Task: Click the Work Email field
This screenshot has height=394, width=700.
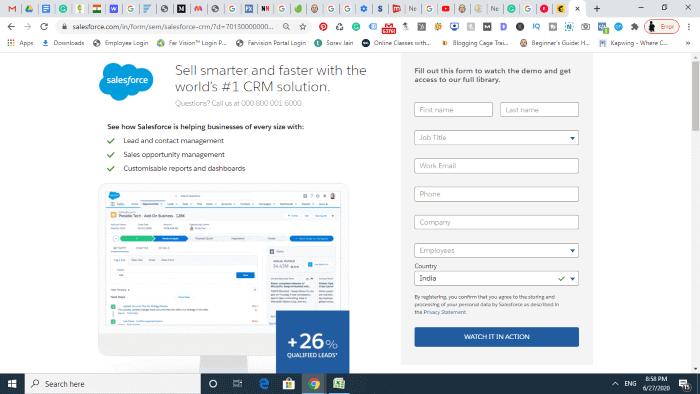Action: [x=496, y=166]
